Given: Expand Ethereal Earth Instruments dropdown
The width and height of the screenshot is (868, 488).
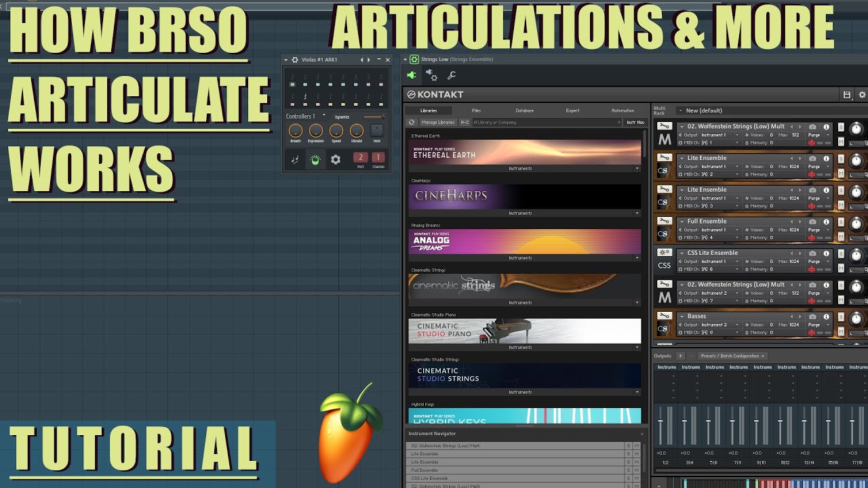Looking at the screenshot, I should click(637, 168).
